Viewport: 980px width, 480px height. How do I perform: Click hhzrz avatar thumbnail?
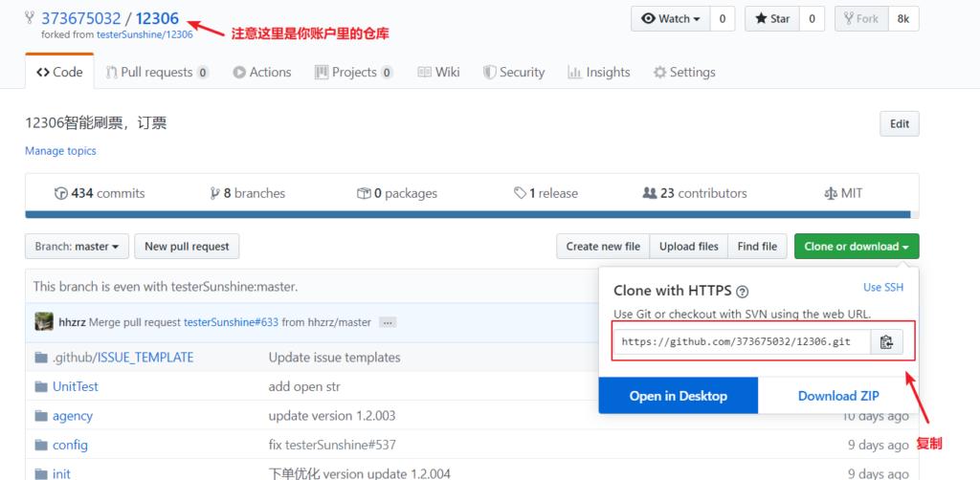[44, 322]
